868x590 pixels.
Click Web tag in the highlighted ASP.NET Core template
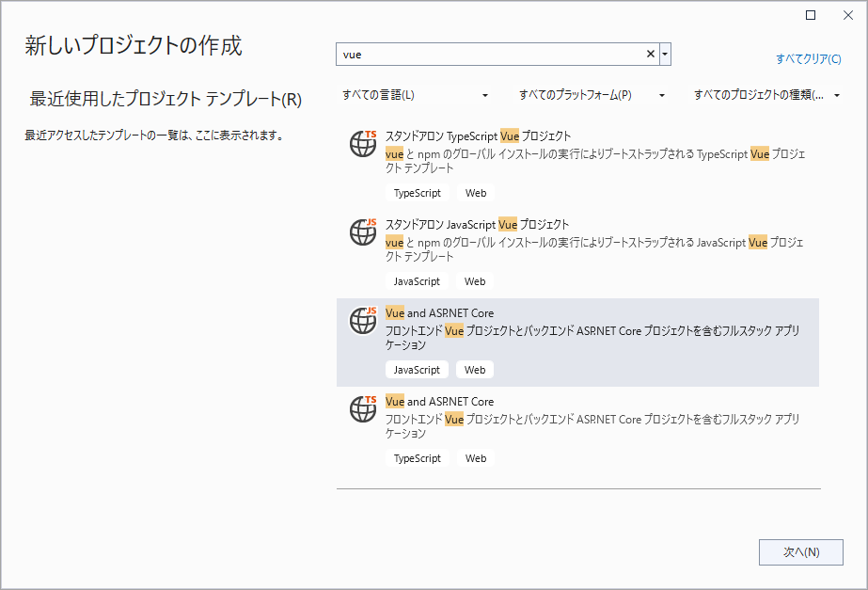[475, 370]
